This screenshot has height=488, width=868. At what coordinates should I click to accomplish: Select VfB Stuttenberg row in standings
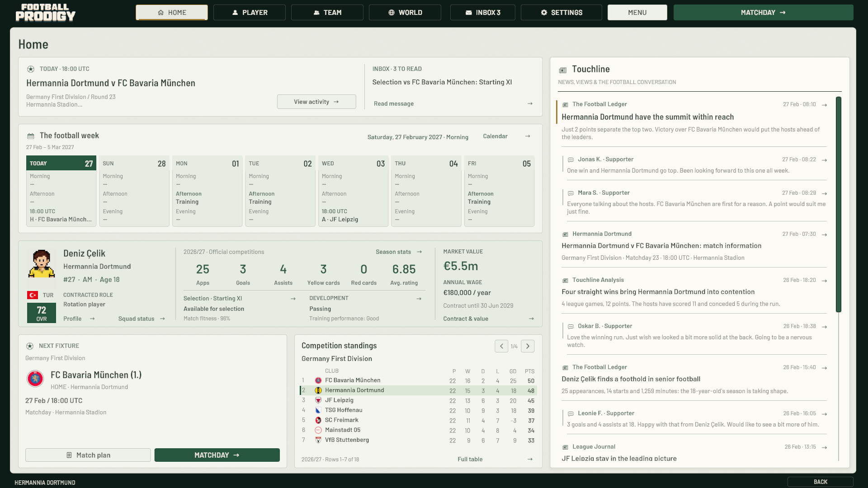(418, 440)
